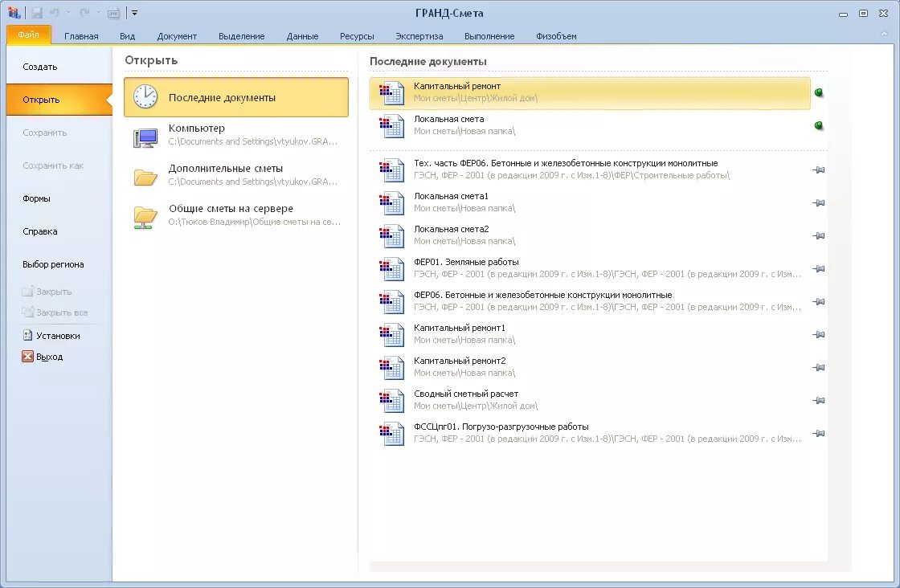Image resolution: width=900 pixels, height=588 pixels.
Task: Pin Сводный сметный расчет document
Action: (x=819, y=400)
